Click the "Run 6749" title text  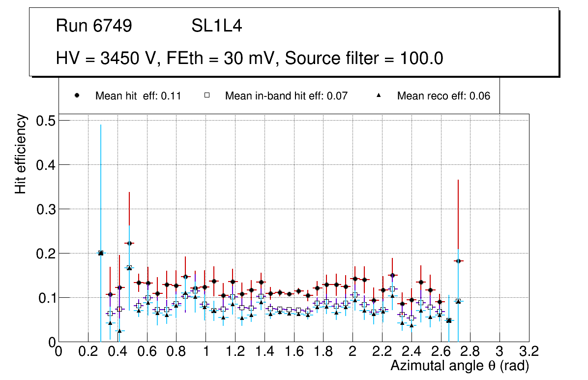pyautogui.click(x=94, y=26)
